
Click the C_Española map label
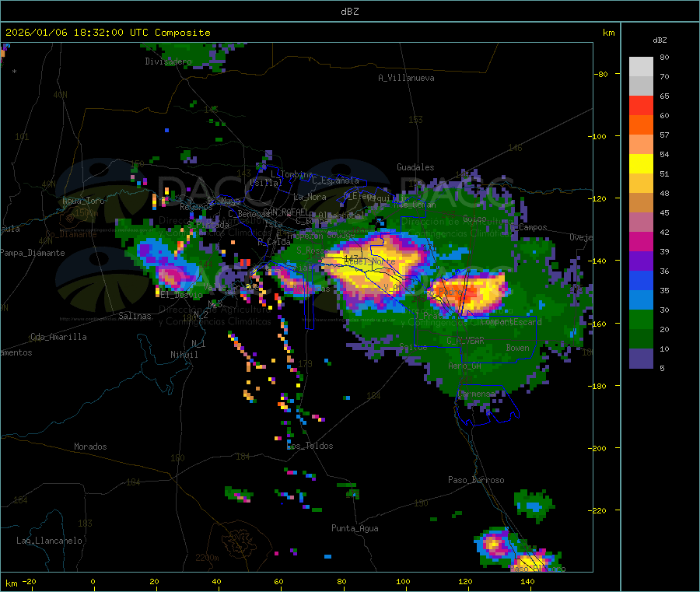(x=335, y=180)
